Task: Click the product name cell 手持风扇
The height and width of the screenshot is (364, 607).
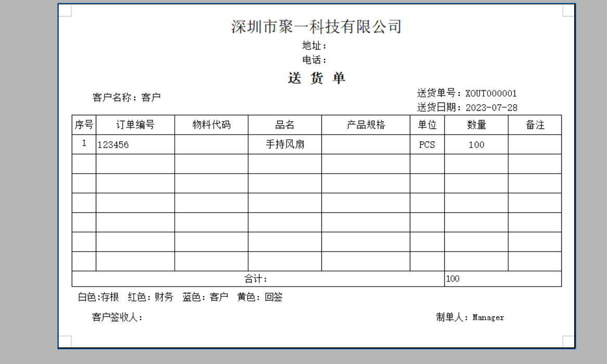Action: [285, 145]
